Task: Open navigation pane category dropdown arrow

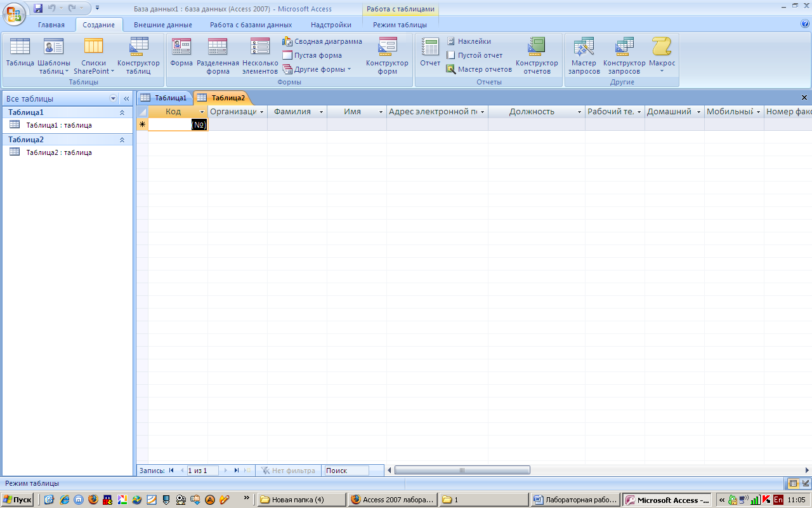Action: pos(114,98)
